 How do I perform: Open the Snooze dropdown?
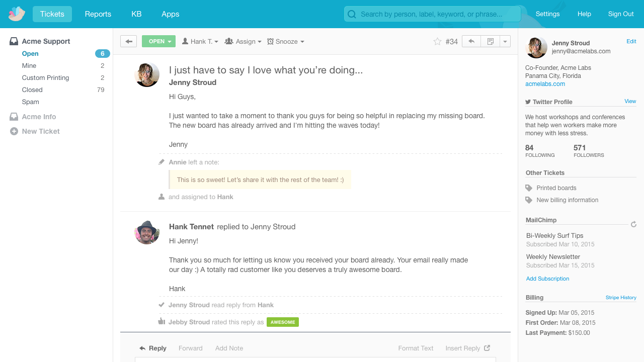click(x=285, y=41)
